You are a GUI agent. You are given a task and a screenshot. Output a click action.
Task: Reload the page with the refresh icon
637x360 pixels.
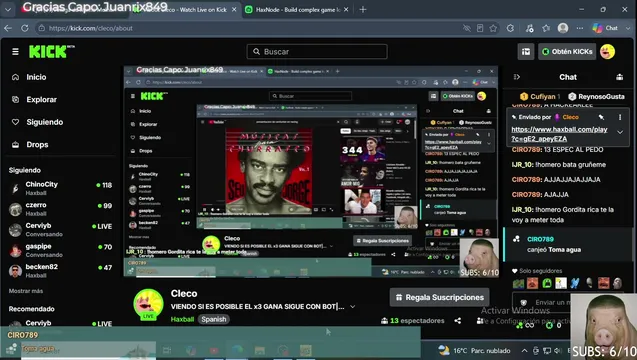coord(25,28)
